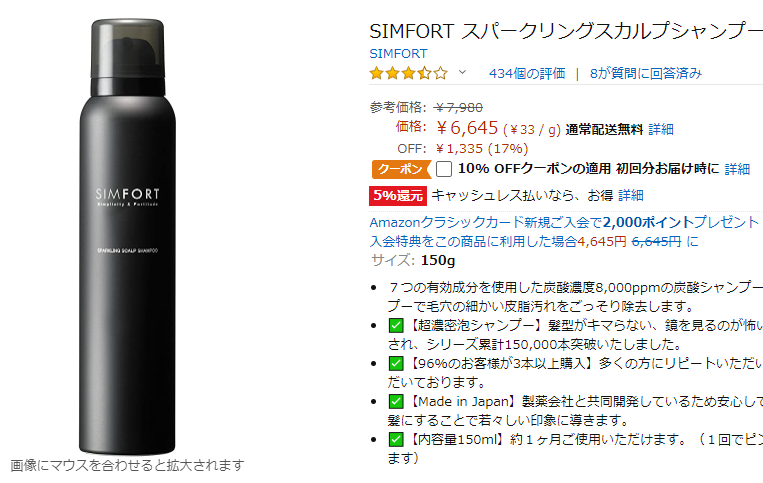Open 詳細 link beside coupon offer

tap(737, 169)
